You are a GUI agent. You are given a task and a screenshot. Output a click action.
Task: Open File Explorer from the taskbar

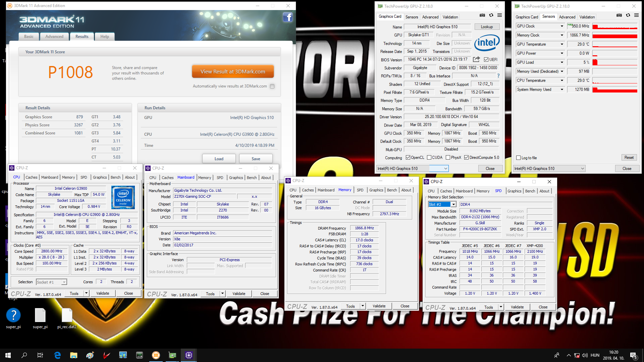point(74,355)
